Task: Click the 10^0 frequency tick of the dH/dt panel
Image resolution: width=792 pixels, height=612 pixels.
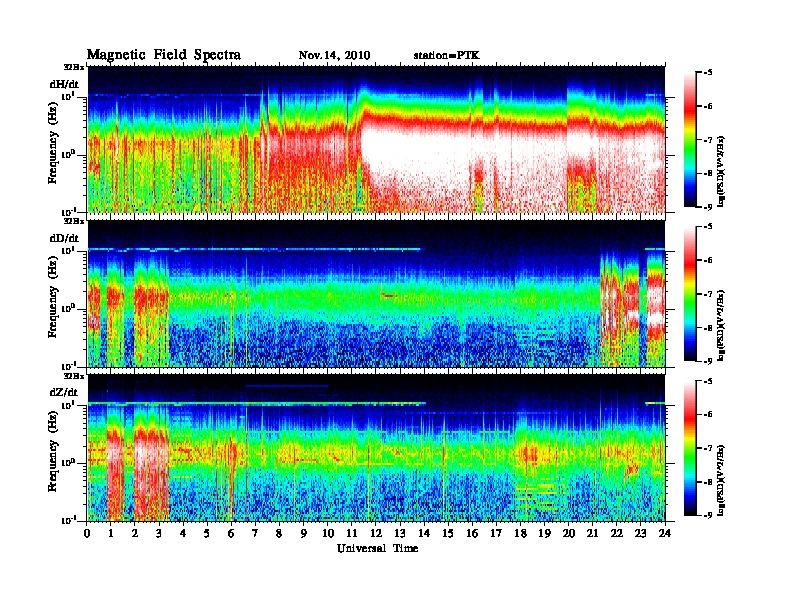Action: coord(68,154)
